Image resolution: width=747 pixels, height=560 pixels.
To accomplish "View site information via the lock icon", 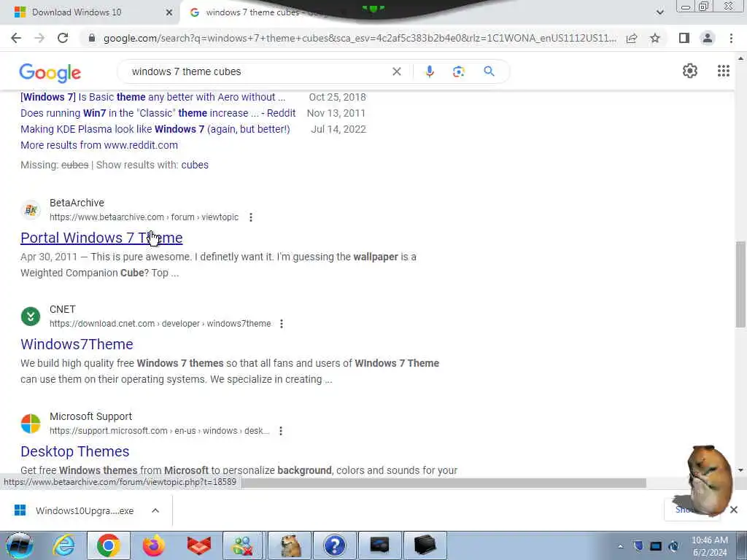I will coord(92,38).
